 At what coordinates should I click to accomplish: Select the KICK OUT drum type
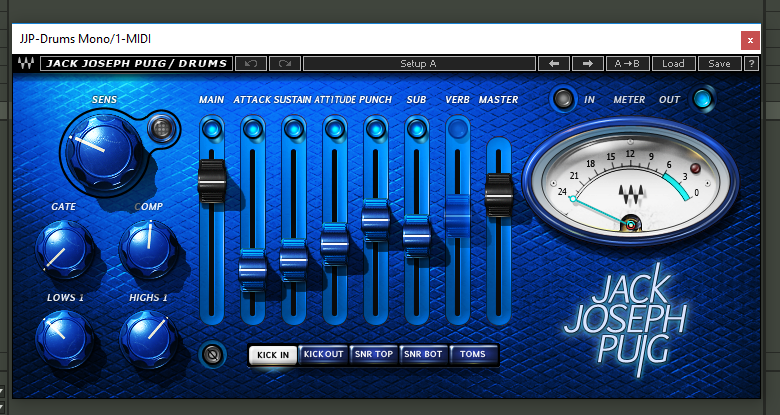pyautogui.click(x=323, y=354)
